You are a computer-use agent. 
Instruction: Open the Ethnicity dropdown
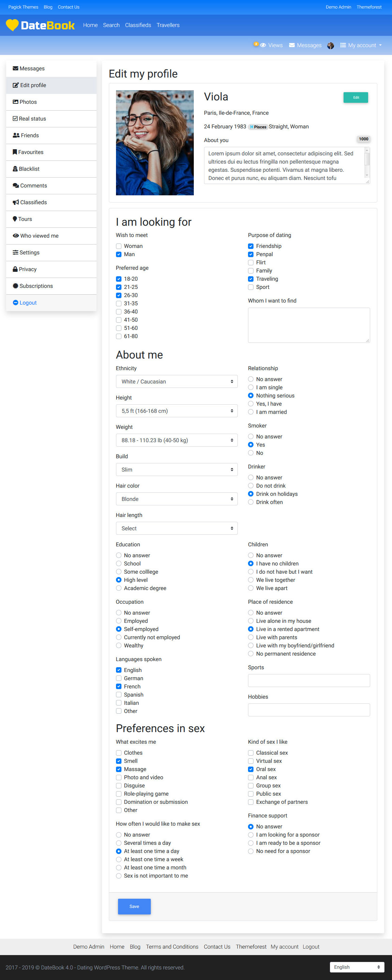(176, 381)
